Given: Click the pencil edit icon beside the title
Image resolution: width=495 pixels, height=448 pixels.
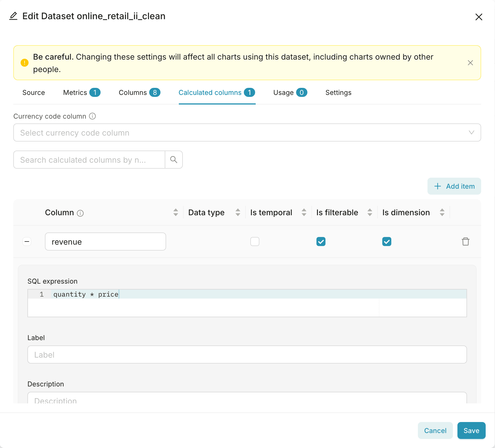Looking at the screenshot, I should [x=13, y=16].
